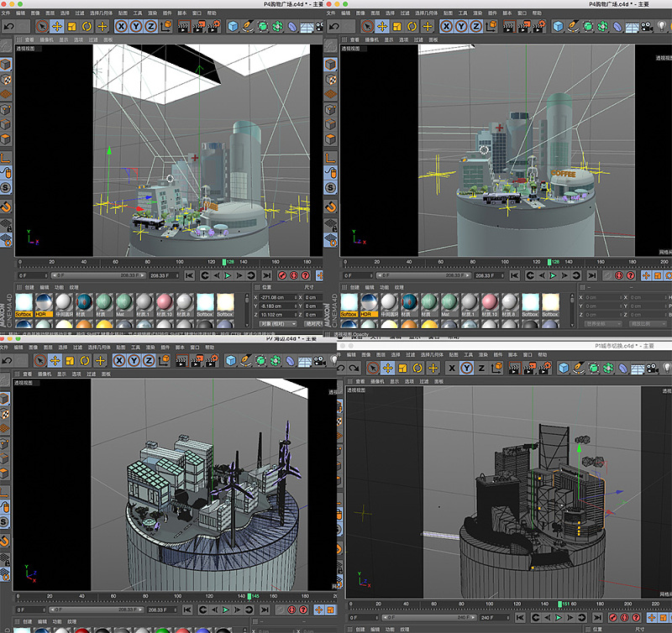
Task: Toggle position keyframe button in top-right window
Action: (646, 275)
